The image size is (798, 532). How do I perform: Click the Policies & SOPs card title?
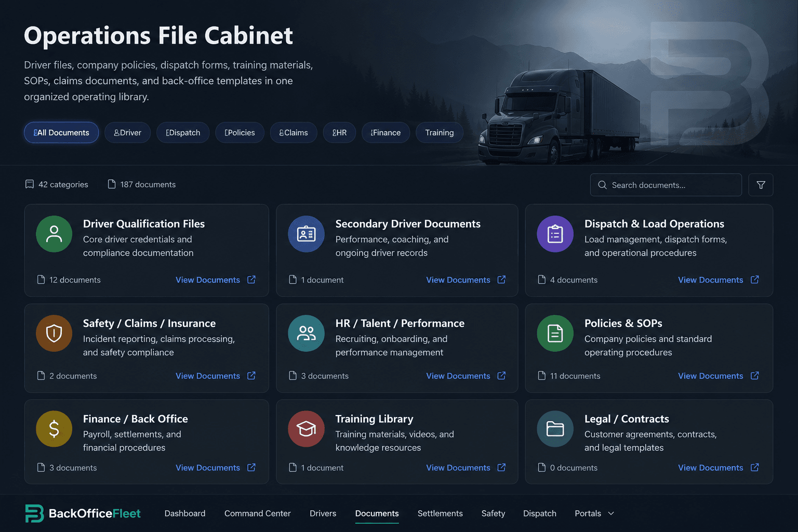pos(623,323)
